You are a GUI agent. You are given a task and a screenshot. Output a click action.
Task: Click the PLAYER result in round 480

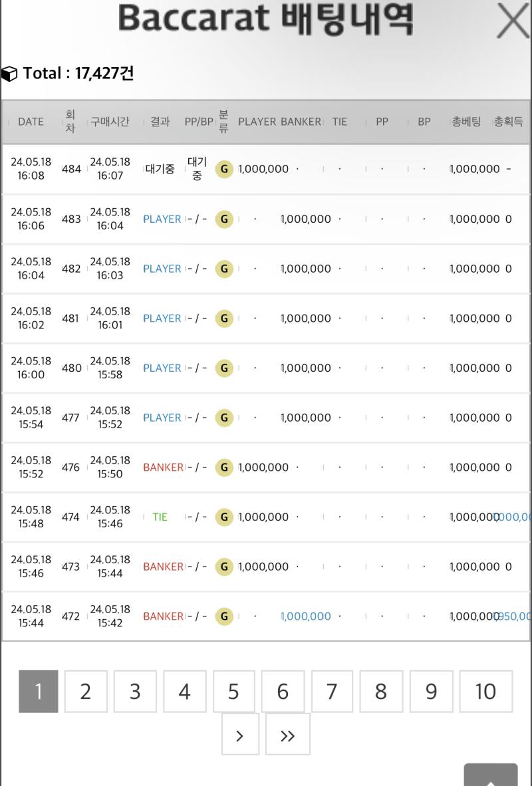click(162, 368)
